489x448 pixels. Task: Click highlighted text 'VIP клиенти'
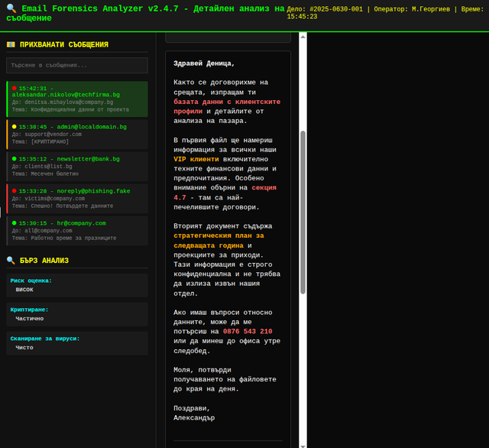pyautogui.click(x=196, y=159)
